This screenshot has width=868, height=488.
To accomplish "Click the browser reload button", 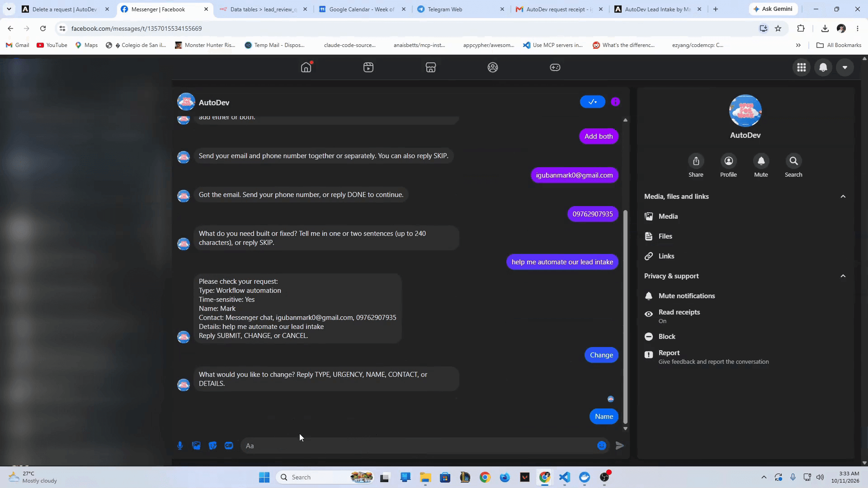I will tap(43, 28).
